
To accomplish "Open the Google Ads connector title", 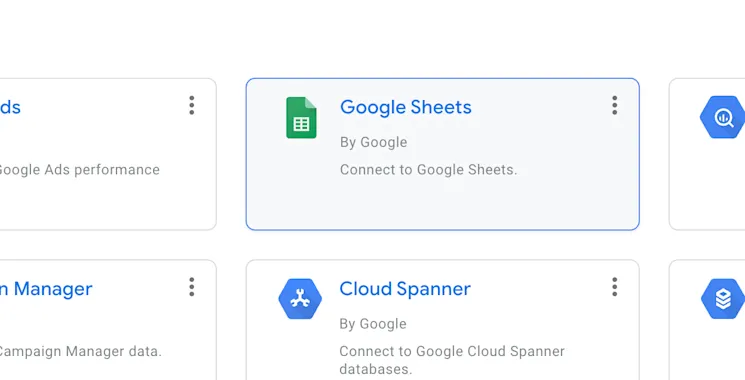I will click(x=10, y=107).
